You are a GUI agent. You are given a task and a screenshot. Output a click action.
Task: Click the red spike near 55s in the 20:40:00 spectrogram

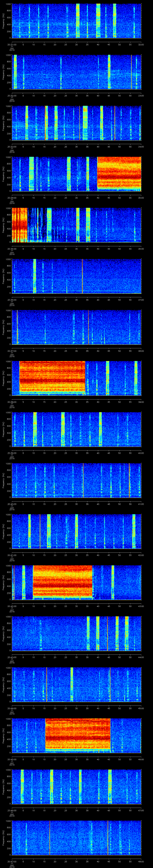(129, 480)
